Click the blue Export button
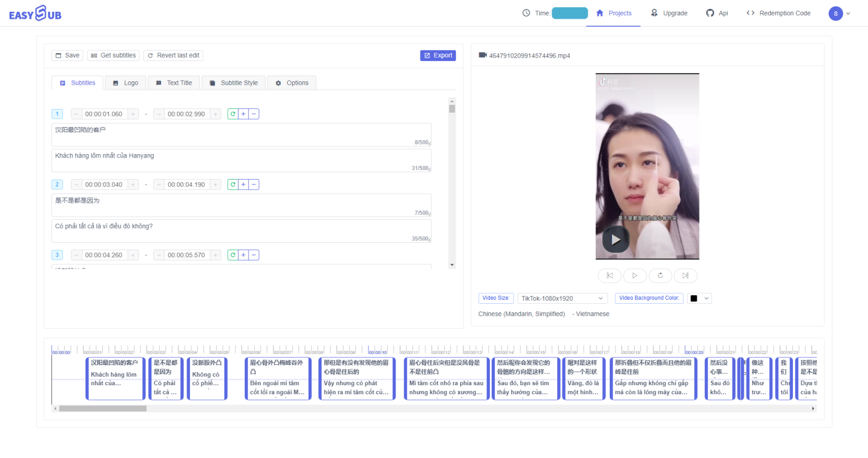The width and height of the screenshot is (868, 458). [x=438, y=55]
